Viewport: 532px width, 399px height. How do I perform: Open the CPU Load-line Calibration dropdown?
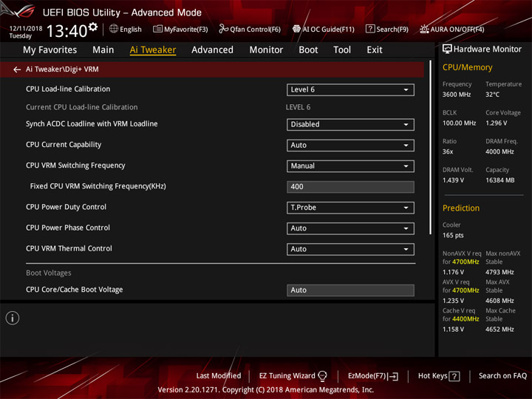(x=350, y=90)
